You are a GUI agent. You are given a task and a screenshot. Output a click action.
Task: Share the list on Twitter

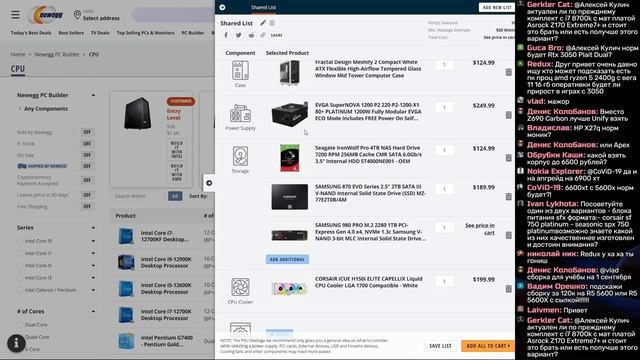tap(238, 35)
